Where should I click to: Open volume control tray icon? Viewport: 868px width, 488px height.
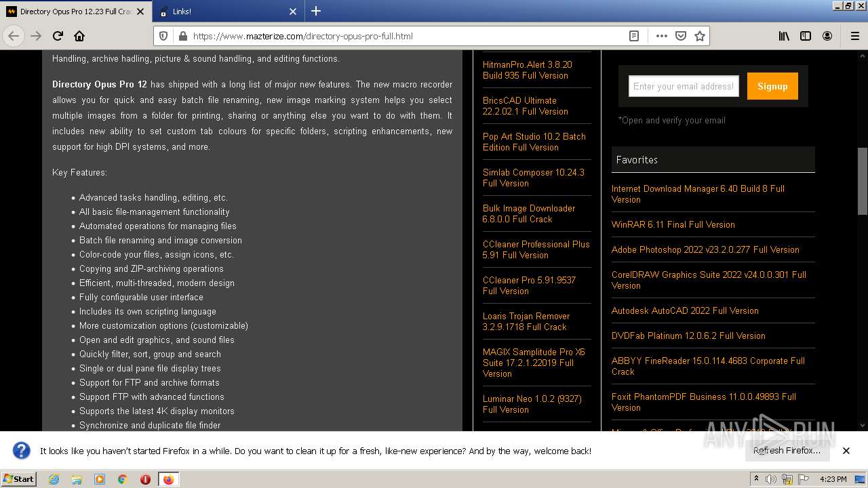(771, 479)
